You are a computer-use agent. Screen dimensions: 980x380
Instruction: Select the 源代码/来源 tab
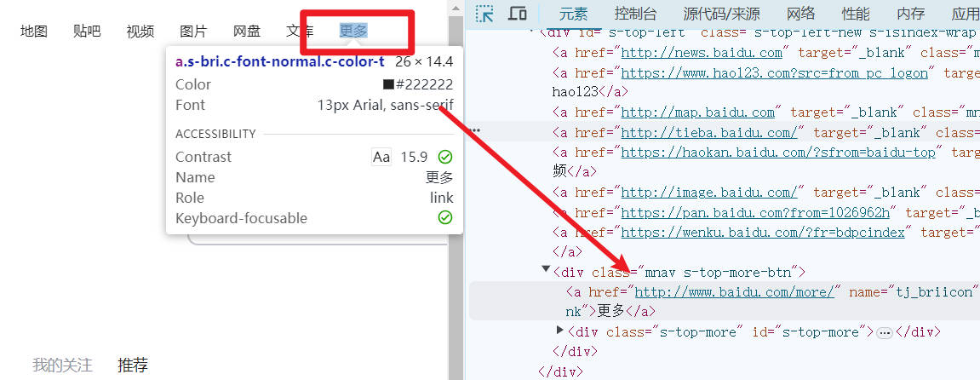tap(721, 14)
